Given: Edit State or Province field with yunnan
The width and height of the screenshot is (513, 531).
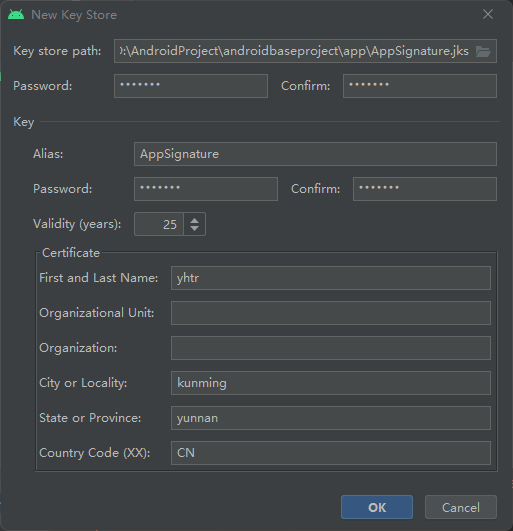Looking at the screenshot, I should coord(331,418).
